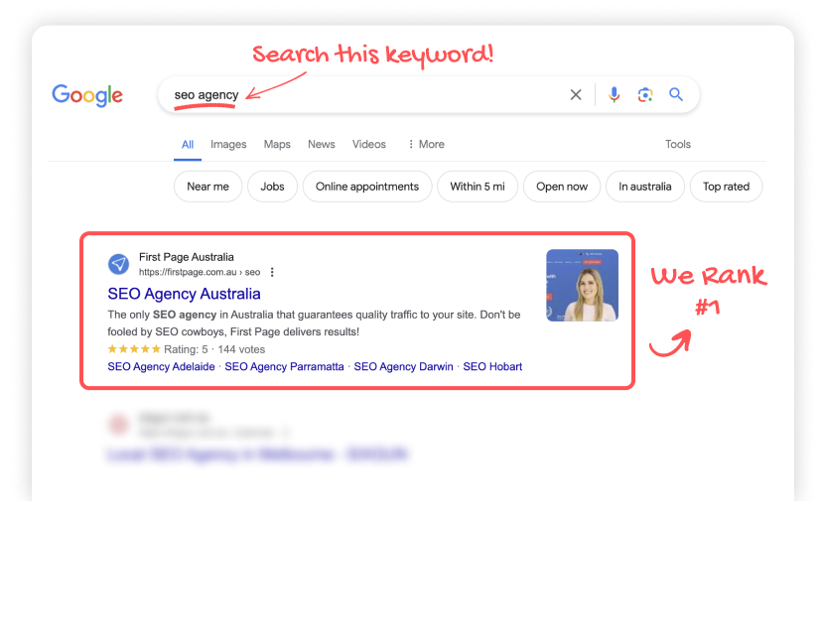Open Google Lens image search icon
This screenshot has height=644, width=822.
(645, 95)
